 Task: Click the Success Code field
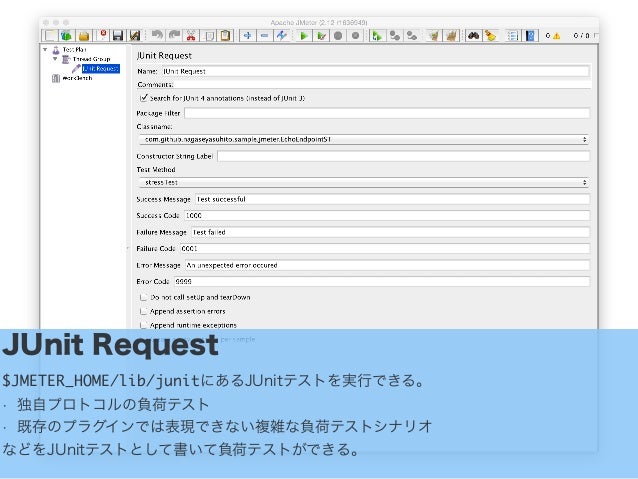coord(387,216)
